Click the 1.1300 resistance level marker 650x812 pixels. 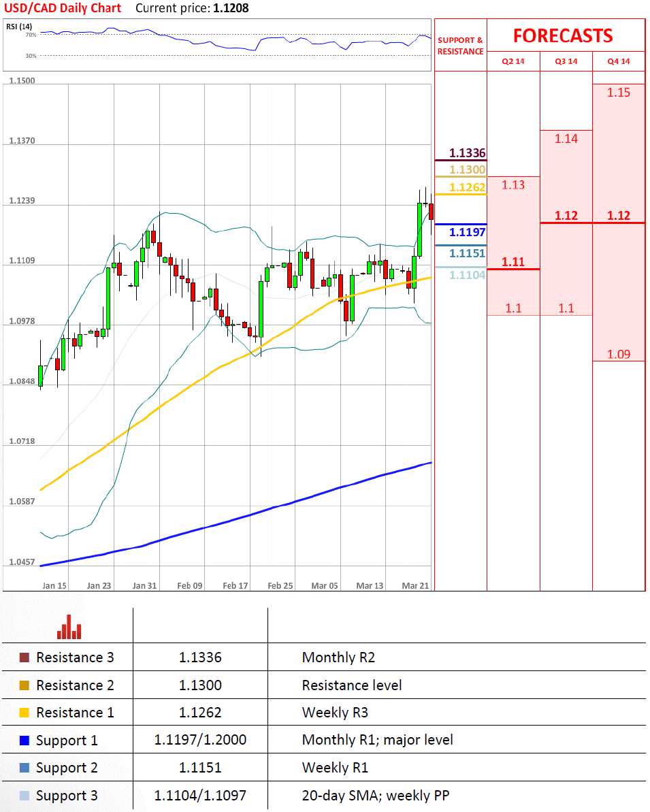pyautogui.click(x=467, y=170)
